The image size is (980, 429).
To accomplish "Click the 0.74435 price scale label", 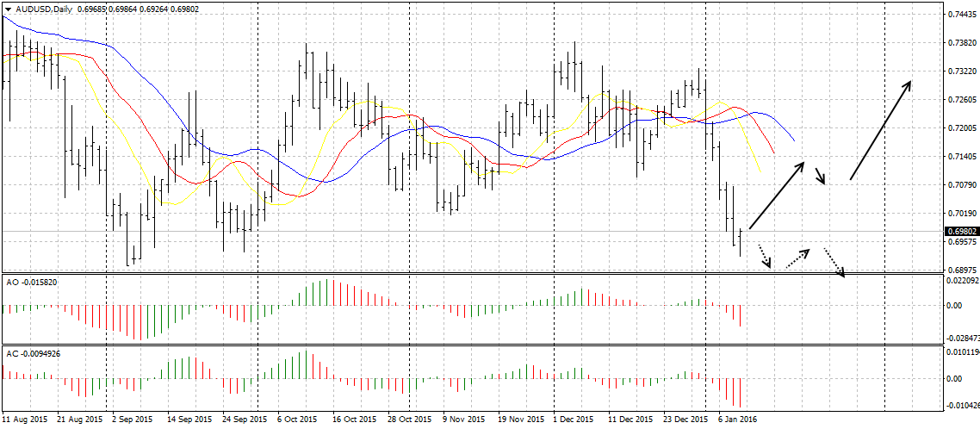I will pos(960,15).
